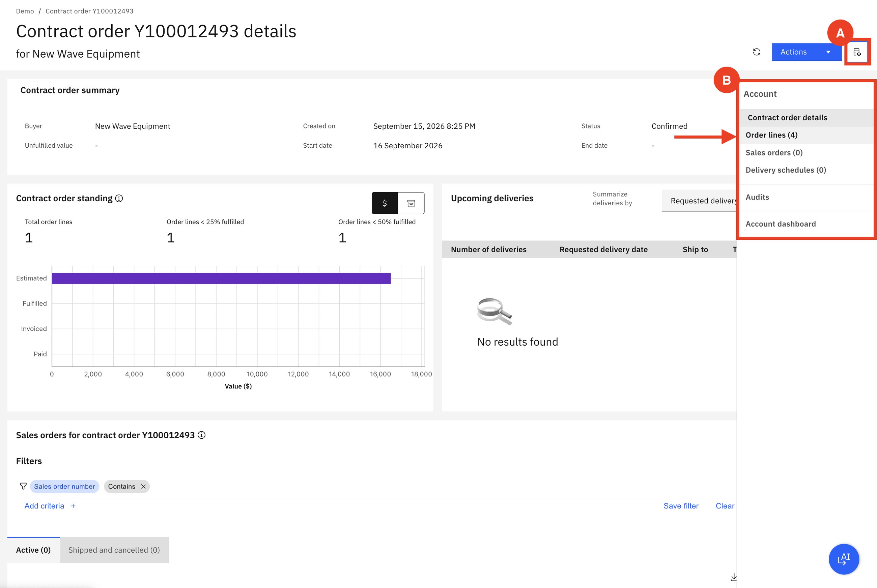The width and height of the screenshot is (877, 588).
Task: Show Contract order standing info tooltip
Action: 119,198
